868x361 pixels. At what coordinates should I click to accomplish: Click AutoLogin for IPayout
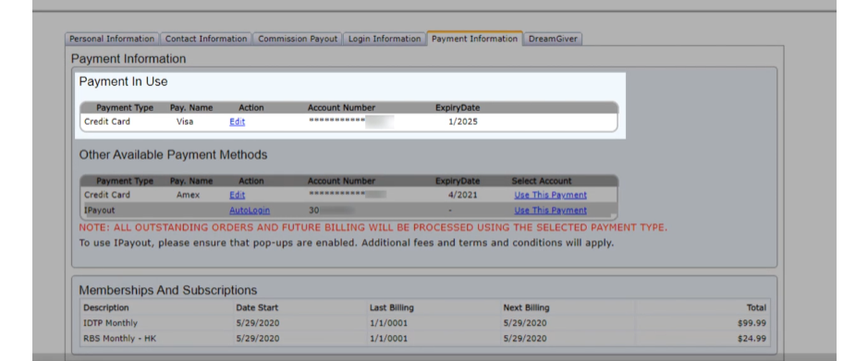(x=250, y=211)
